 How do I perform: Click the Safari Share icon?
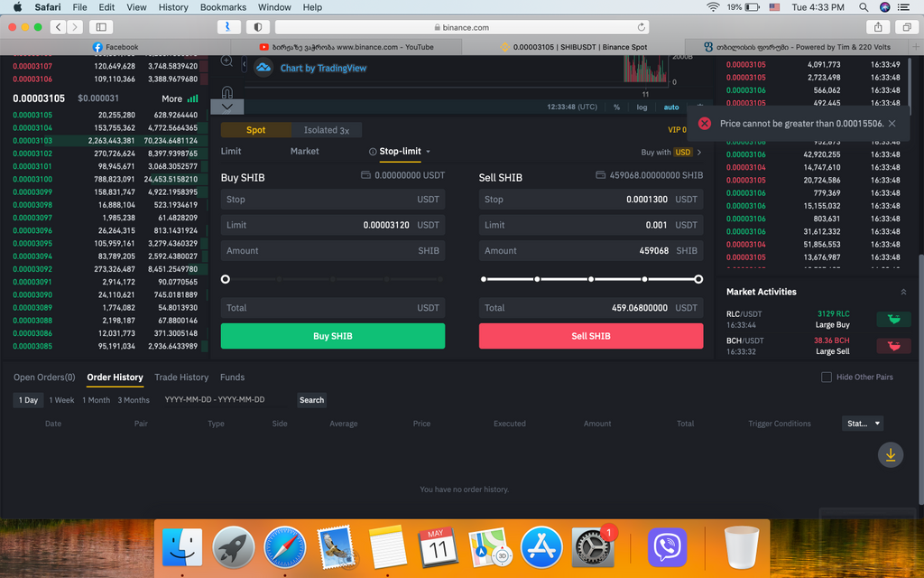pyautogui.click(x=878, y=26)
